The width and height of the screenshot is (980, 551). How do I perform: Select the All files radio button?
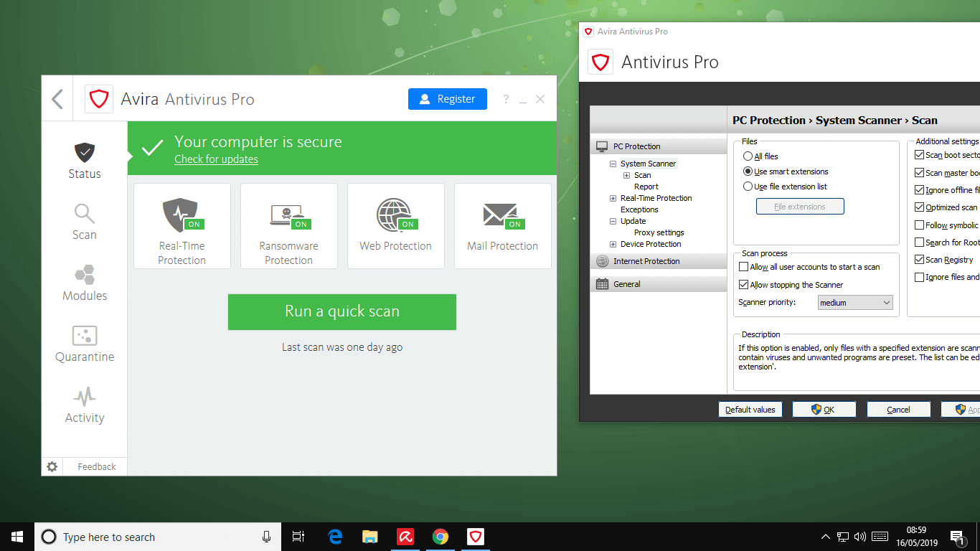[x=748, y=156]
